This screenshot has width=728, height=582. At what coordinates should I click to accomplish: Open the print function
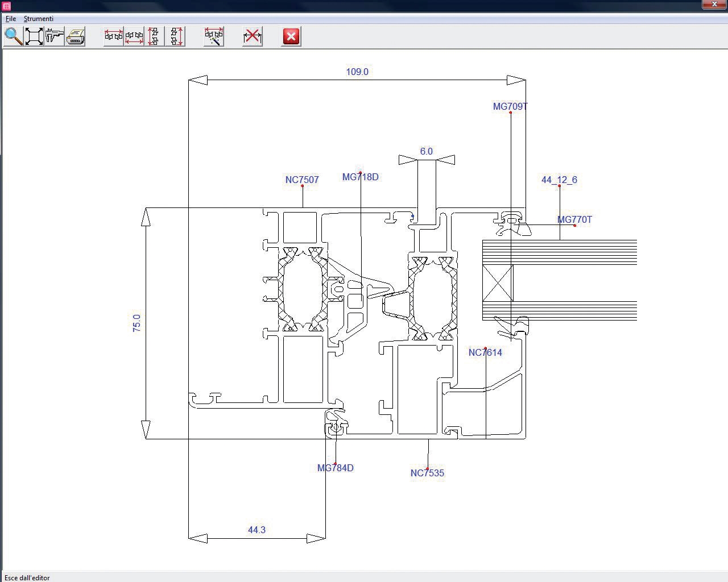tap(75, 36)
